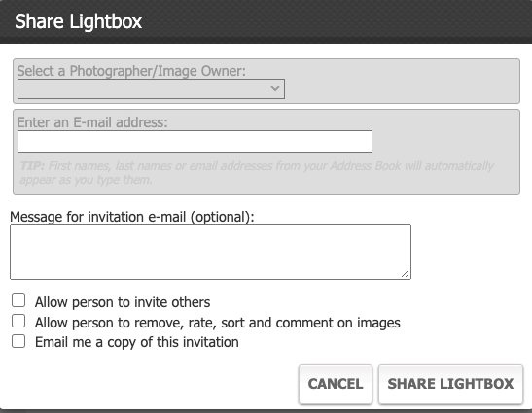Focus the E-mail address input field

click(x=195, y=142)
